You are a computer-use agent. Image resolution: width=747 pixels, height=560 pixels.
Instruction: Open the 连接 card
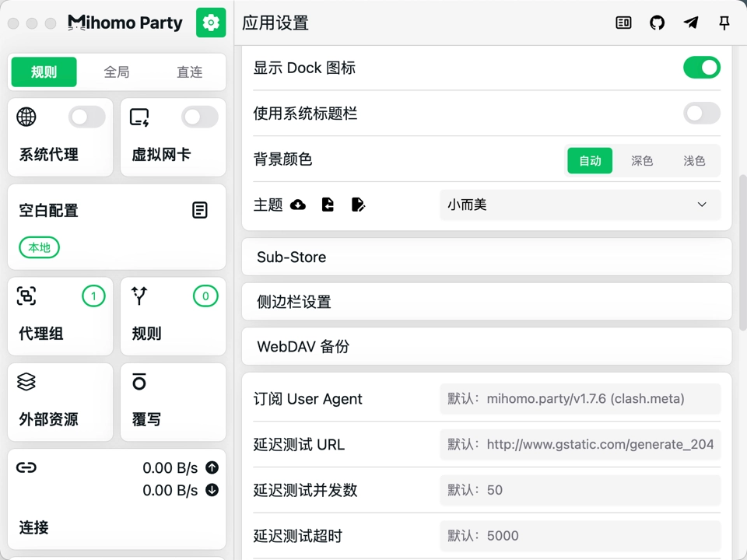117,499
